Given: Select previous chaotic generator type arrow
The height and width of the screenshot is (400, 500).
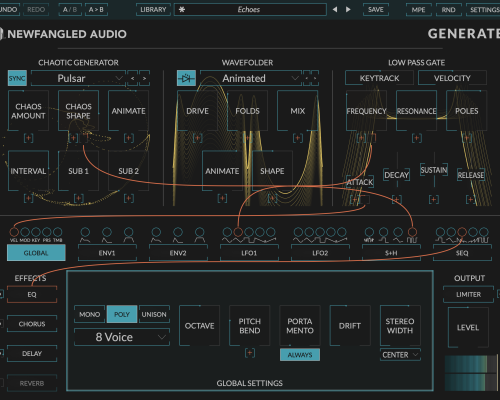Looking at the screenshot, I should 133,78.
